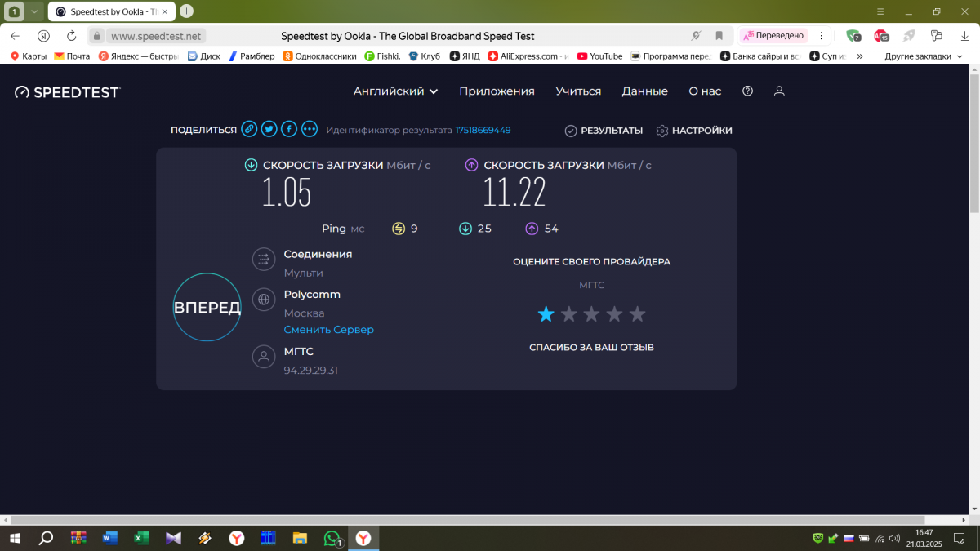Screen dimensions: 980x551
Task: Click the Соединения connections icon
Action: pos(263,260)
